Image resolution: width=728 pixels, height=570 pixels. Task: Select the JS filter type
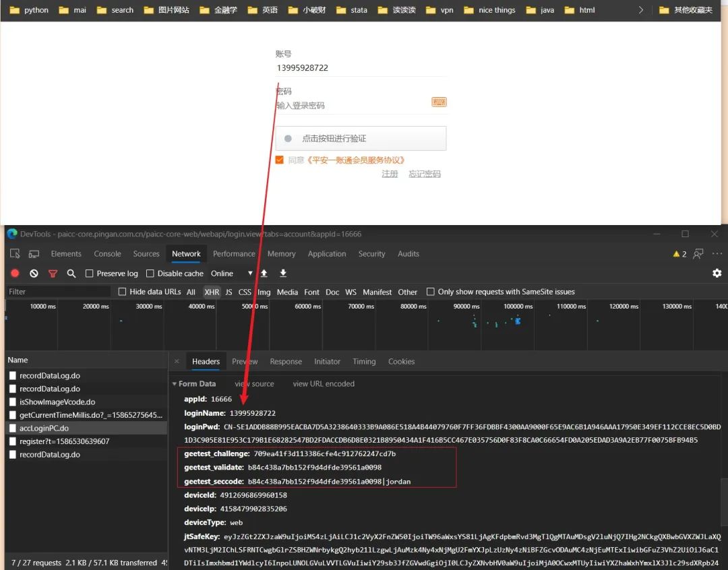point(229,292)
